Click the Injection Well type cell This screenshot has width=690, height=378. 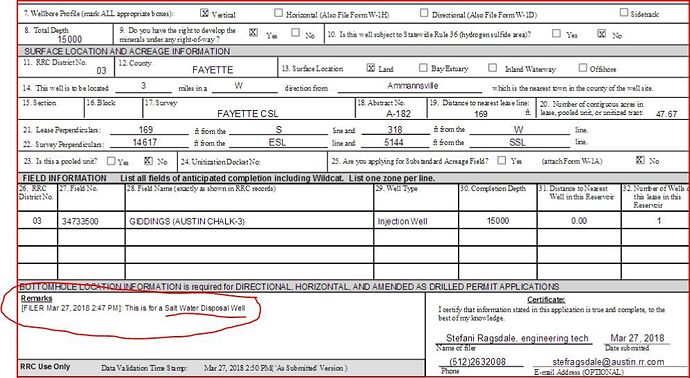[416, 220]
